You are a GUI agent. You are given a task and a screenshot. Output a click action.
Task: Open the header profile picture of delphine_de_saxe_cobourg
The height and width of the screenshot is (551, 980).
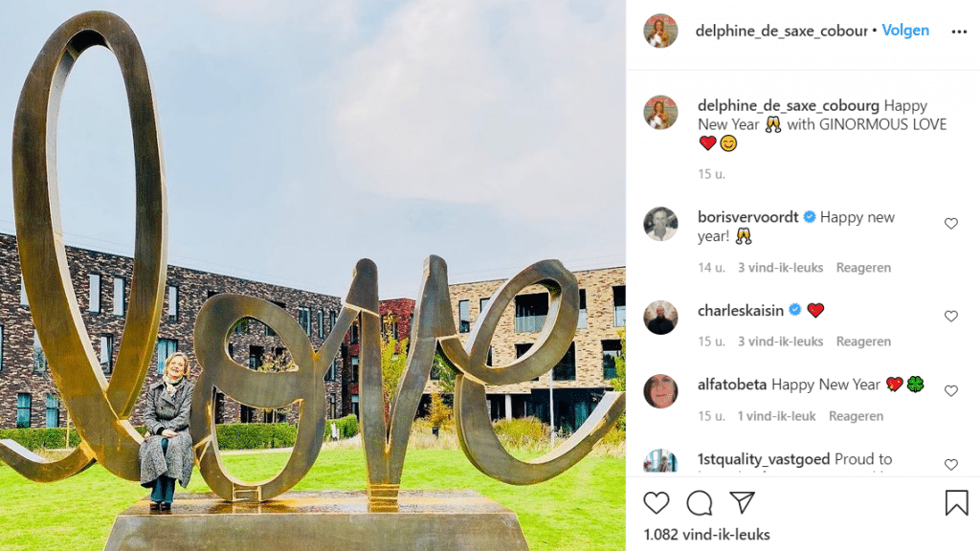tap(660, 31)
